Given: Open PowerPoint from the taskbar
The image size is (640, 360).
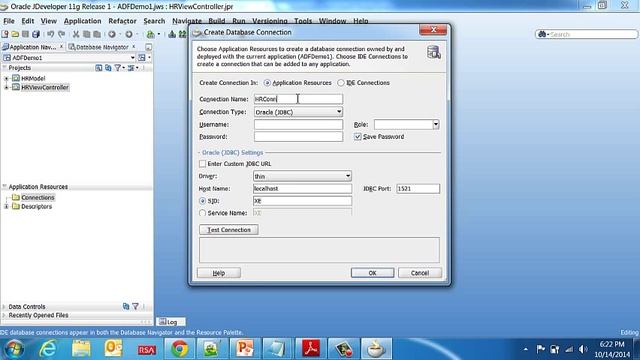Looking at the screenshot, I should (x=244, y=349).
